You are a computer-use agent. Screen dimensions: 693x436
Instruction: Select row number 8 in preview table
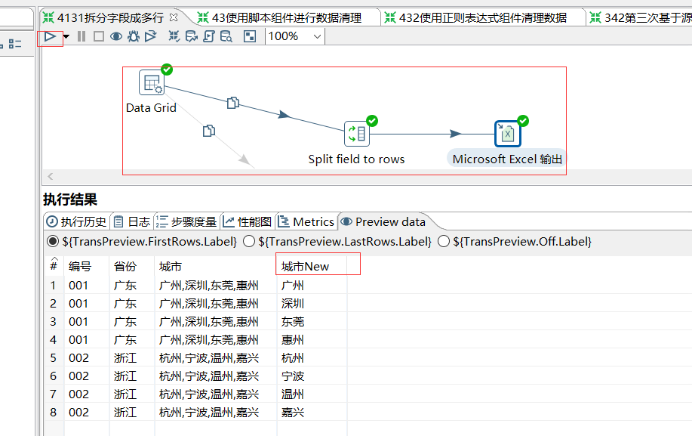point(53,412)
